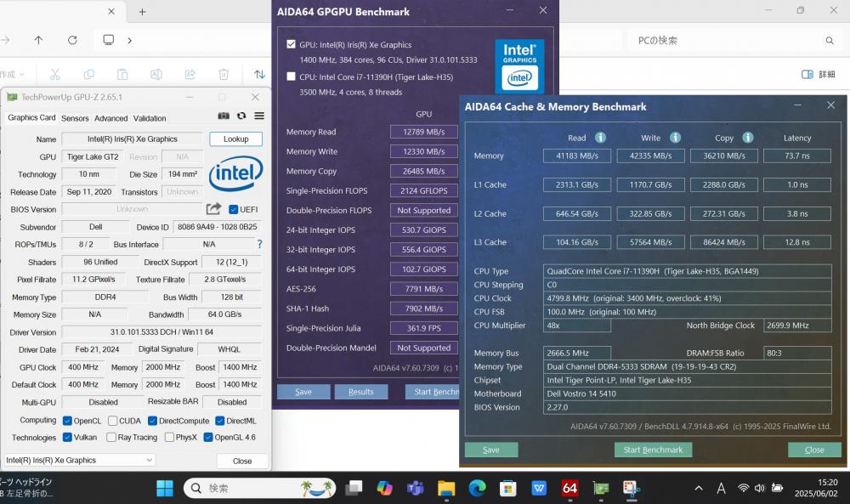Switch to the Advanced tab

[x=111, y=118]
